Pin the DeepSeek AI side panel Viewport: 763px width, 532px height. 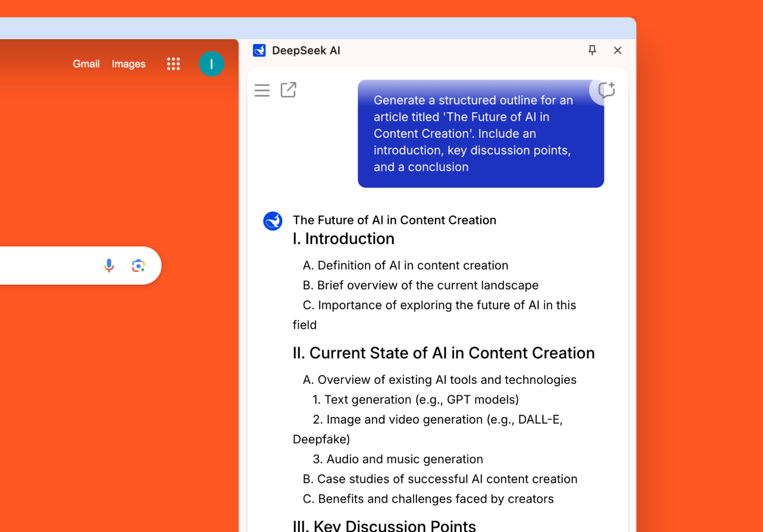(592, 50)
